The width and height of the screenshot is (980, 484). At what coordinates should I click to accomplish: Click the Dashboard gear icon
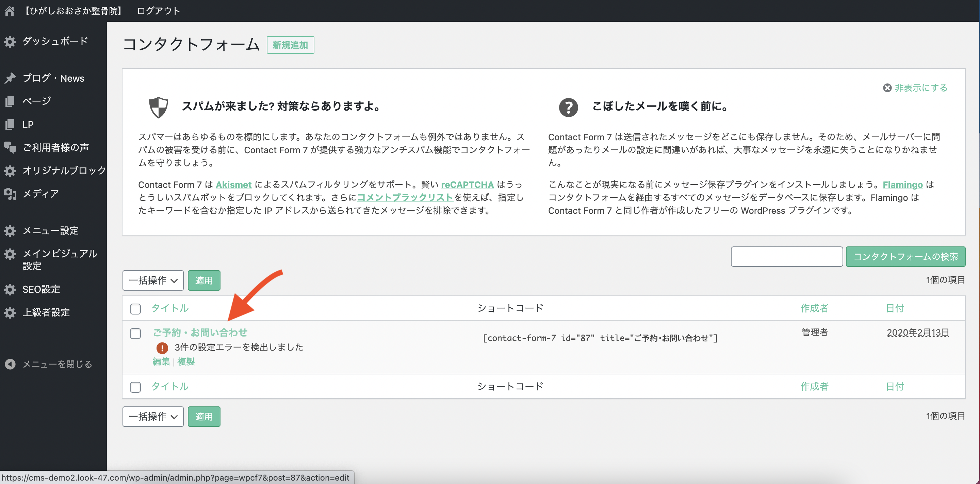point(10,42)
